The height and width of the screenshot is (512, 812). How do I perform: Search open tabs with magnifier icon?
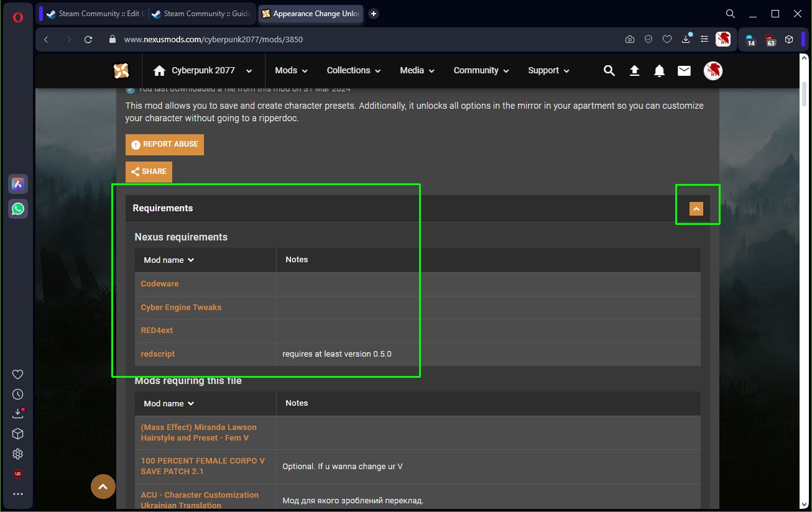[731, 14]
